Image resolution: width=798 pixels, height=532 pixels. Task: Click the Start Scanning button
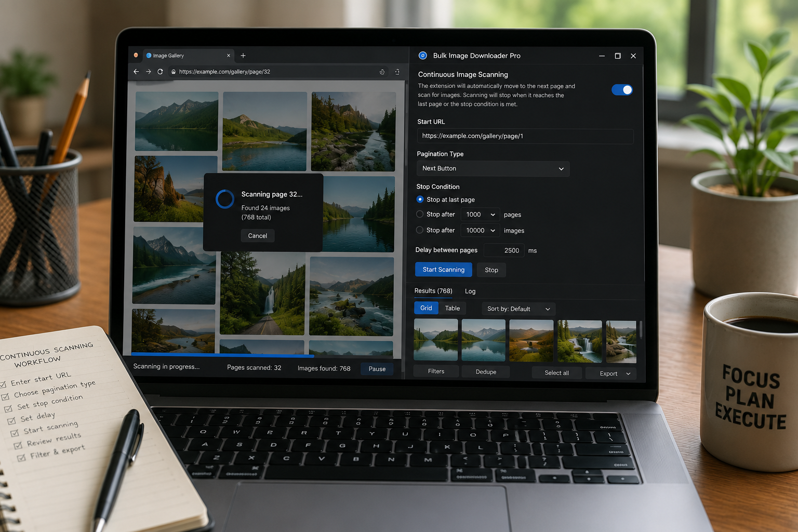coord(444,270)
